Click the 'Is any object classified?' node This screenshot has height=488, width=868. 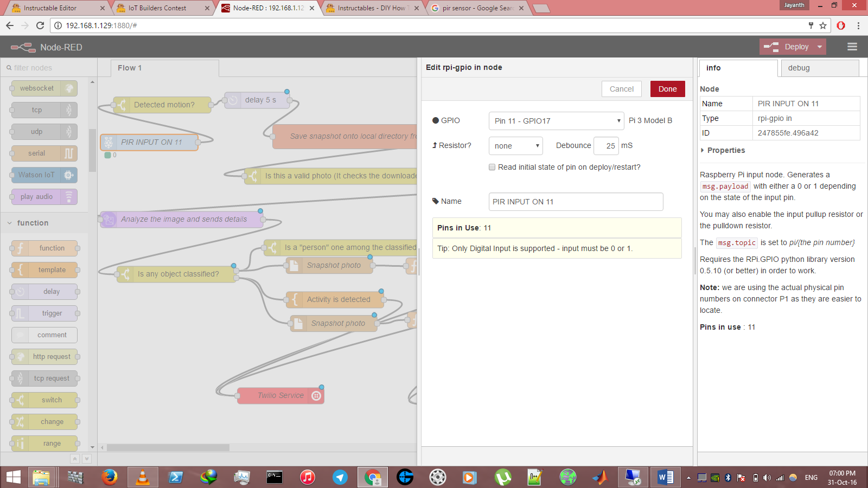pos(176,274)
